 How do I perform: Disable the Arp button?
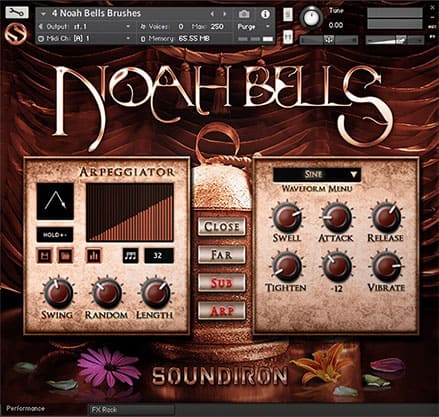[222, 311]
